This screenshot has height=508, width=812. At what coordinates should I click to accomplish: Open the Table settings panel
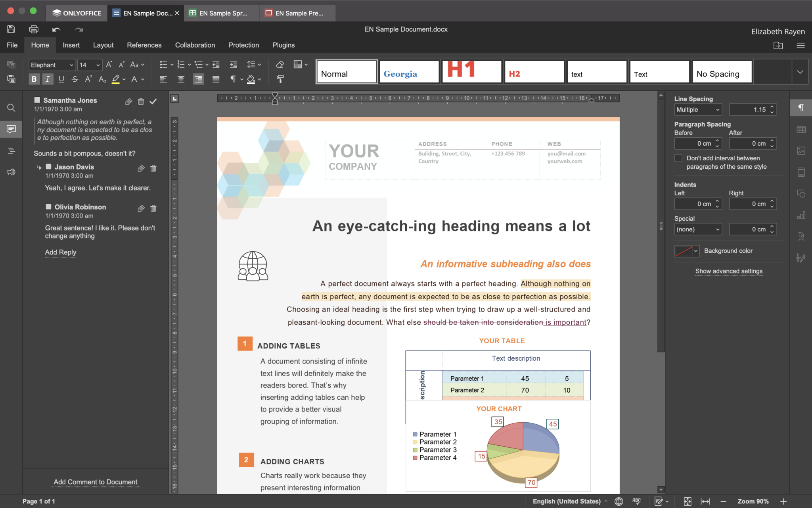point(801,129)
